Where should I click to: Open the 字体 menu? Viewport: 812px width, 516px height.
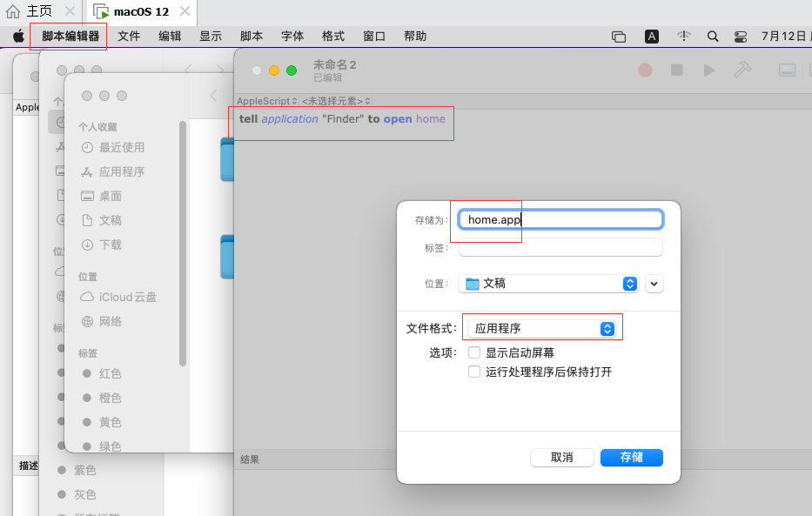(292, 37)
